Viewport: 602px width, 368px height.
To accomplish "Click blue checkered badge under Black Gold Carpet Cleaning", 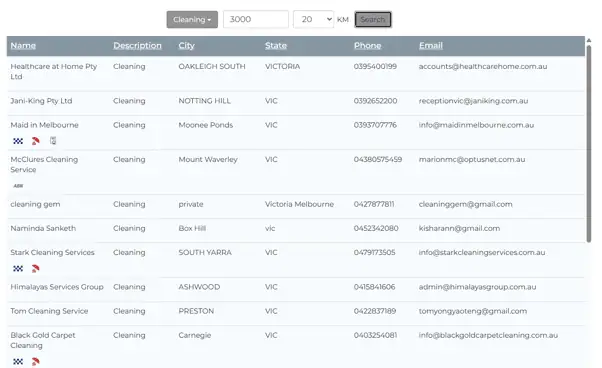I will [x=18, y=361].
